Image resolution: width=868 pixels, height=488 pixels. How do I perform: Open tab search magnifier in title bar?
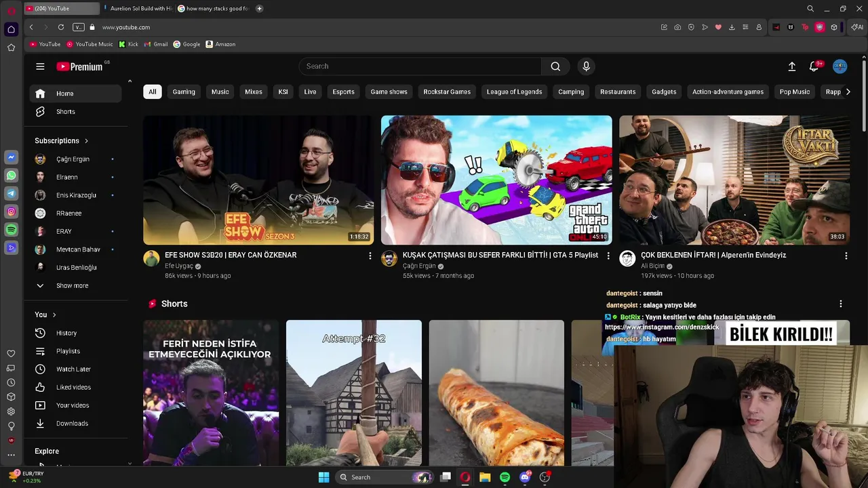point(810,9)
